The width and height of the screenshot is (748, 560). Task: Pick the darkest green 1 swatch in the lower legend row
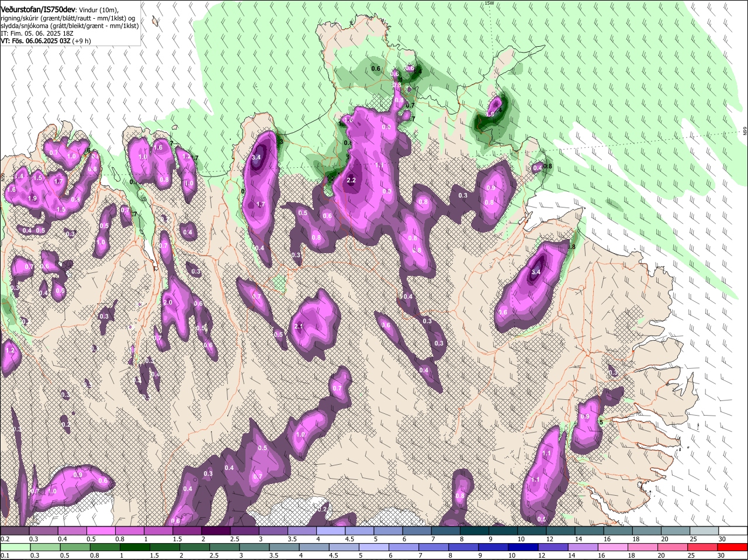click(x=135, y=548)
